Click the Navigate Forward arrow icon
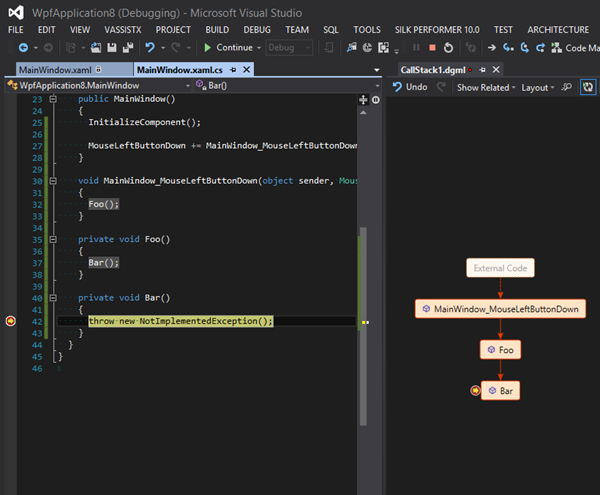This screenshot has width=600, height=495. [x=48, y=48]
